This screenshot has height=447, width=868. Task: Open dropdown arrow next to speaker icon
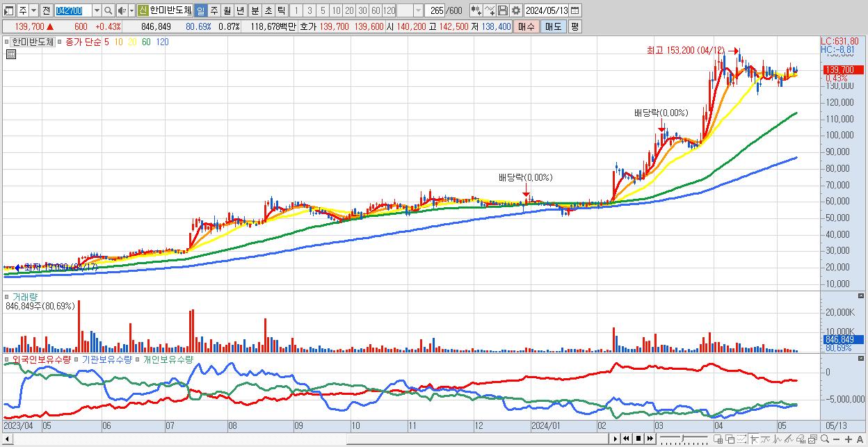tap(131, 10)
